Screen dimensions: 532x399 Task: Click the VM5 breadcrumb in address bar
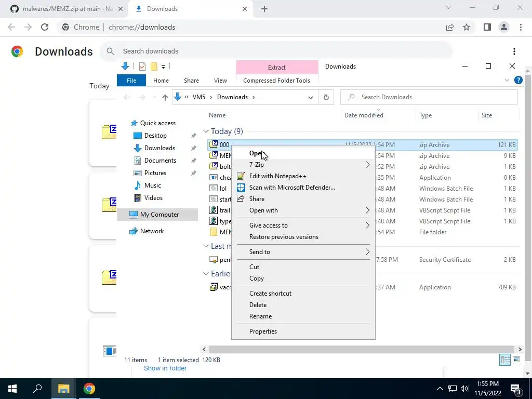click(x=199, y=97)
